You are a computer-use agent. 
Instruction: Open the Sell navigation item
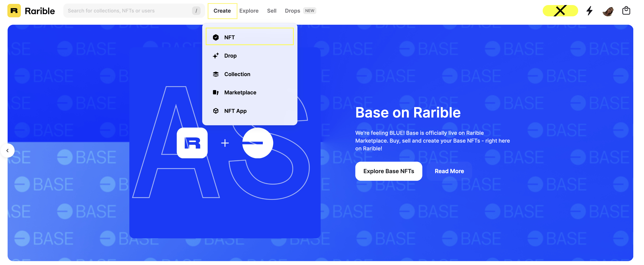pos(272,11)
